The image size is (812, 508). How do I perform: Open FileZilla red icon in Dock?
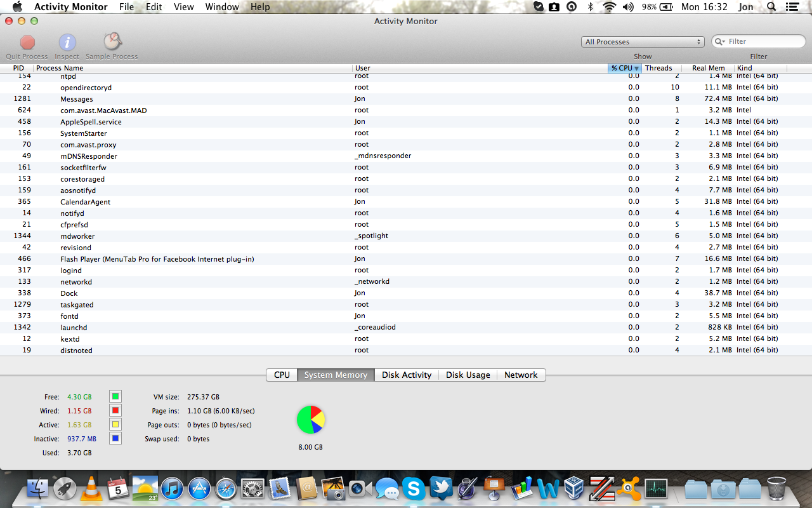601,488
